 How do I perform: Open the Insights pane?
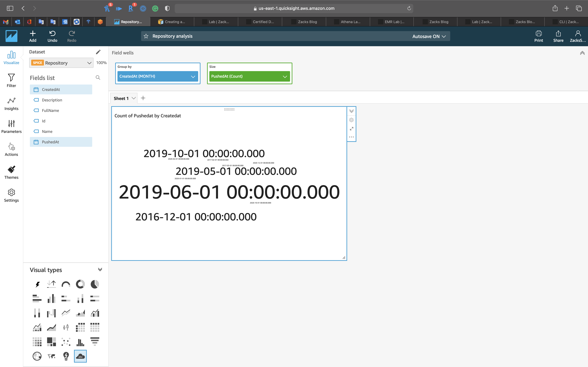click(x=11, y=104)
